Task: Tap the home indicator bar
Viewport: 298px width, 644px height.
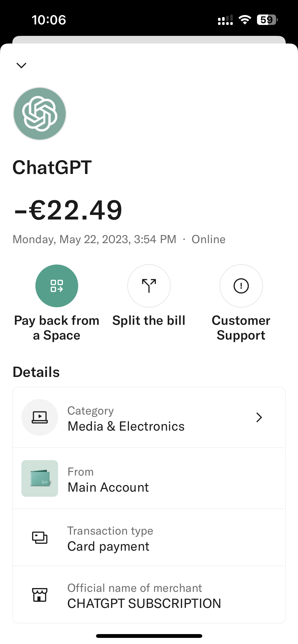Action: click(x=149, y=636)
